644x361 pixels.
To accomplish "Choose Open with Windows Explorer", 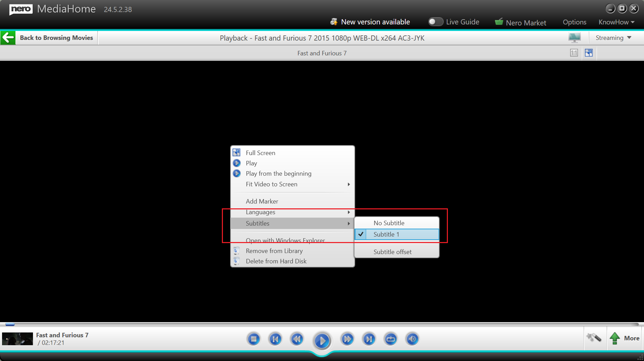I will 293,240.
